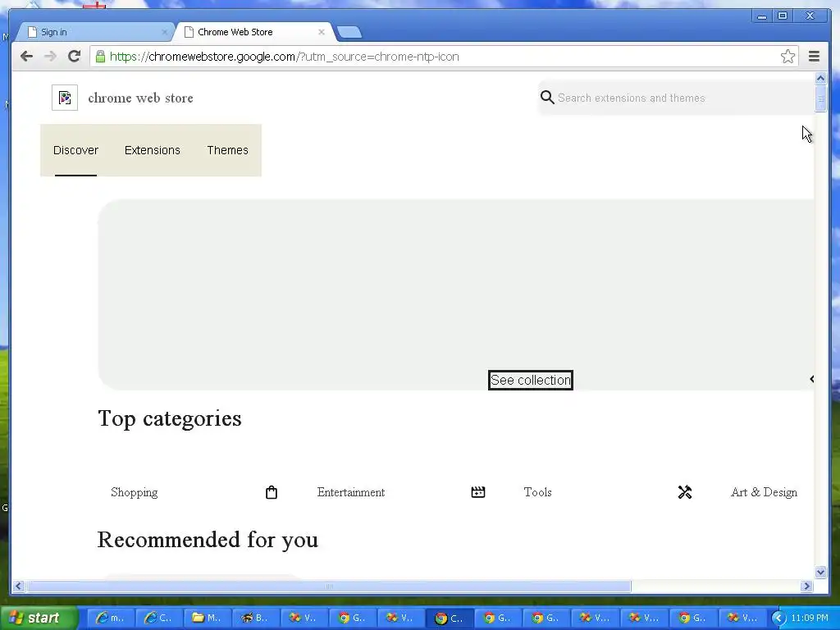Click the Top categories heading

[x=170, y=418]
